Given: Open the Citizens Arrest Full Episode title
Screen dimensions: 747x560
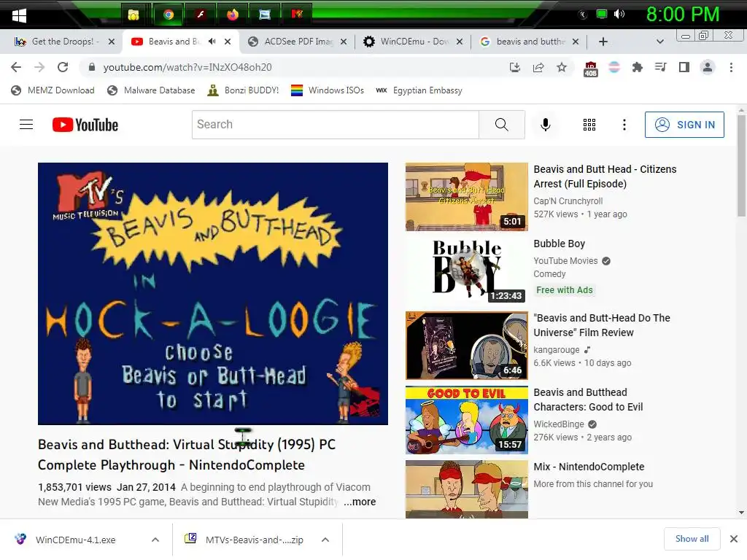Looking at the screenshot, I should pos(605,176).
